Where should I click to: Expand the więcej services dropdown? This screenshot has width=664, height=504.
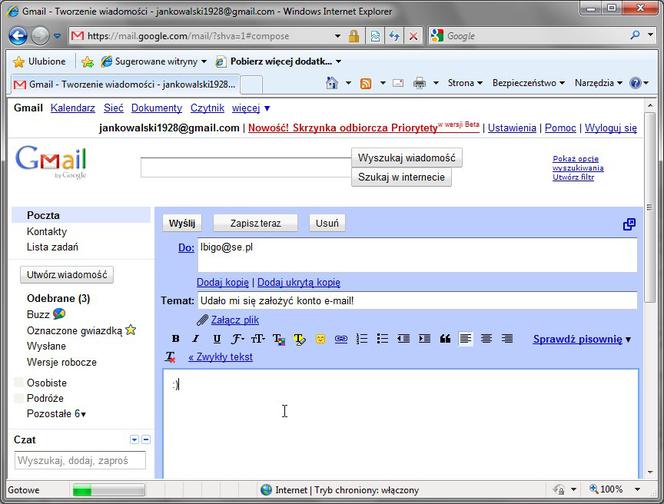click(251, 108)
